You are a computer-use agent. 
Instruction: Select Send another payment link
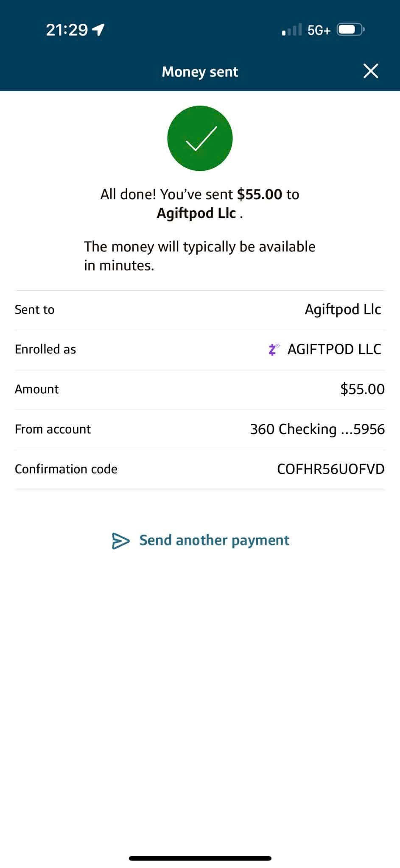click(x=214, y=540)
